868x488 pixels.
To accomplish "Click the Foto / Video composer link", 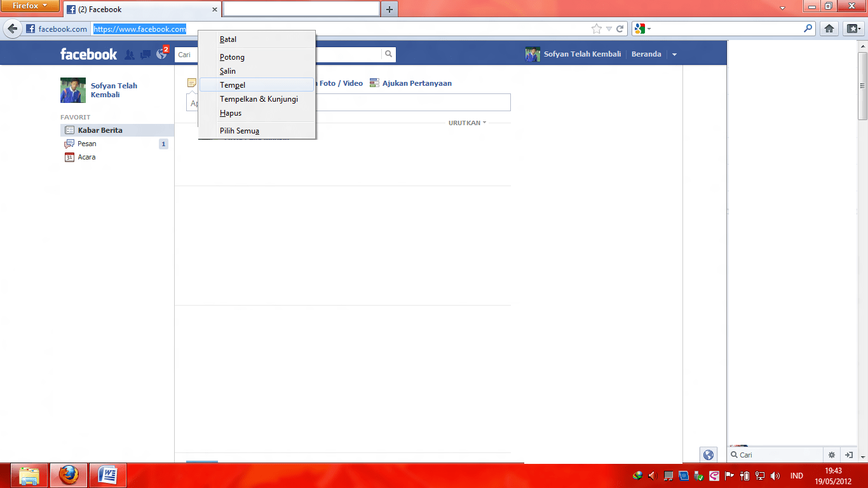I will [341, 83].
